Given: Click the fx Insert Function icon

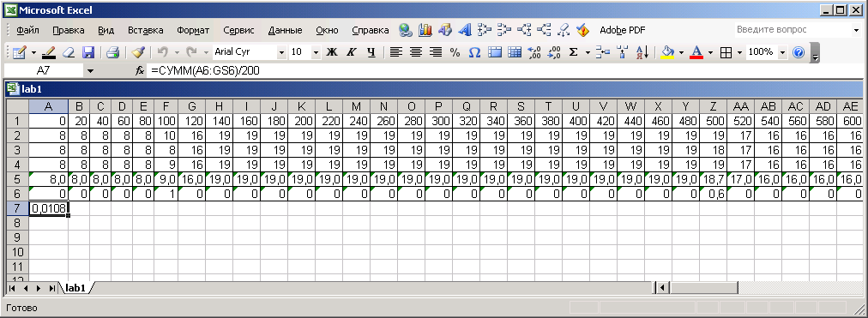Looking at the screenshot, I should (140, 71).
